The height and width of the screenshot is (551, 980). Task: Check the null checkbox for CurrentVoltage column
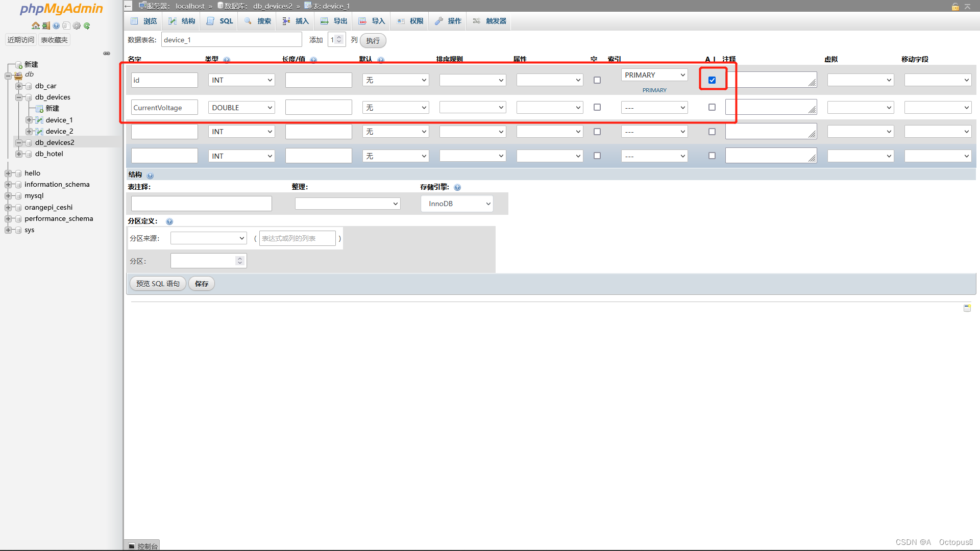pyautogui.click(x=597, y=107)
